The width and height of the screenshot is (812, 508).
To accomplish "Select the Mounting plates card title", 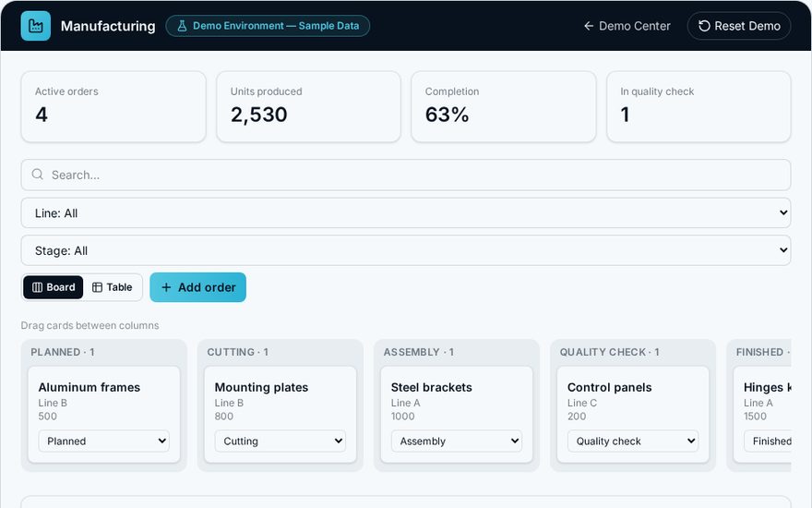I will pos(261,387).
